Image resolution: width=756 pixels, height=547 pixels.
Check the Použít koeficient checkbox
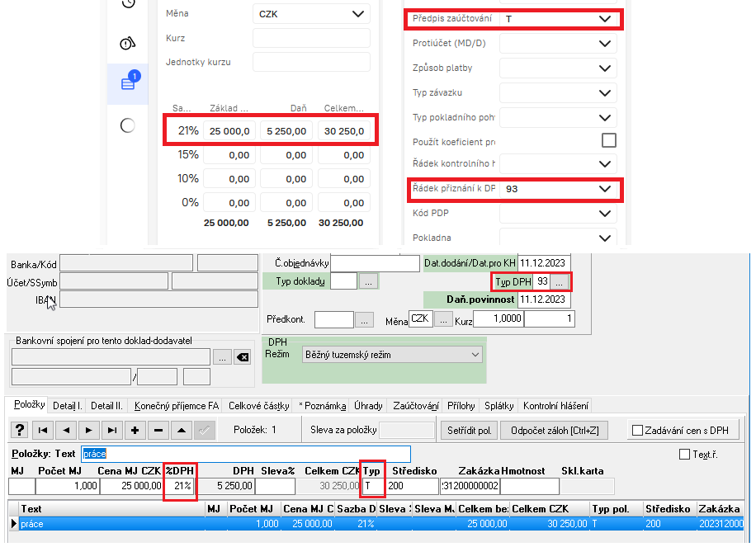tap(608, 140)
